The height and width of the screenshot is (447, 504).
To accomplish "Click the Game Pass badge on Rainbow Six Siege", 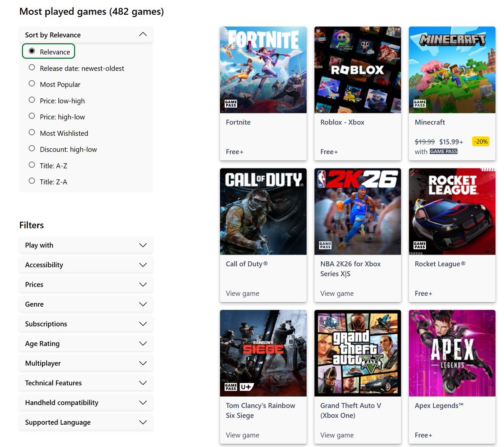I will (231, 387).
